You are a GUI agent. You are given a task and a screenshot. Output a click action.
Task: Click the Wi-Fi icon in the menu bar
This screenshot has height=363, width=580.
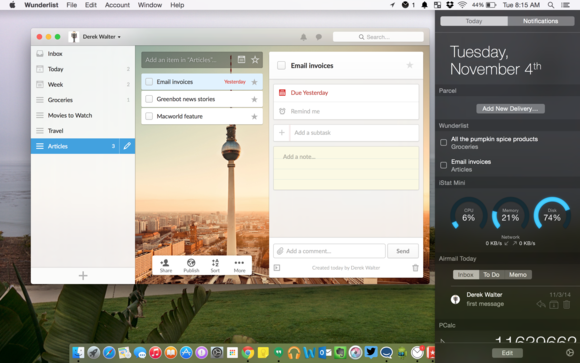click(x=462, y=5)
